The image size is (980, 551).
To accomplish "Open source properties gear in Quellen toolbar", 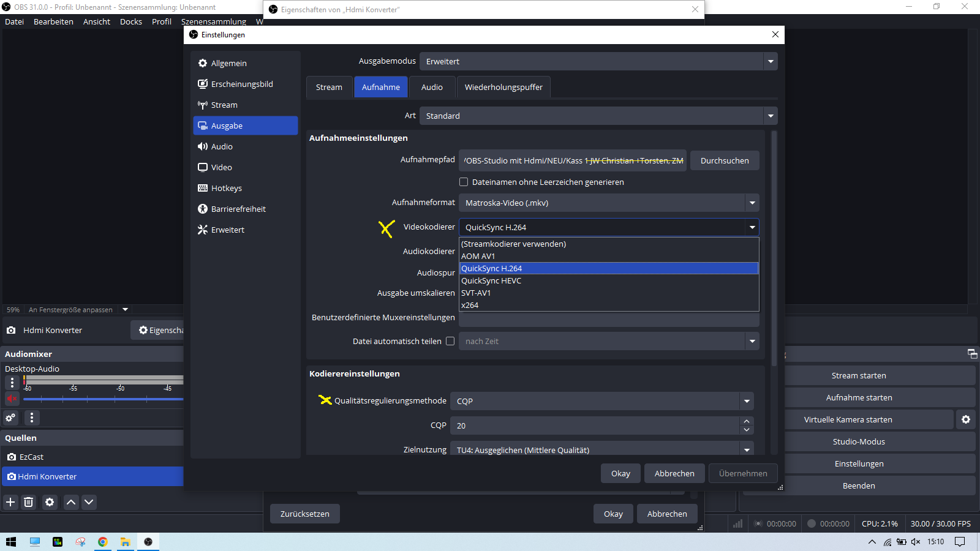I will [x=50, y=502].
